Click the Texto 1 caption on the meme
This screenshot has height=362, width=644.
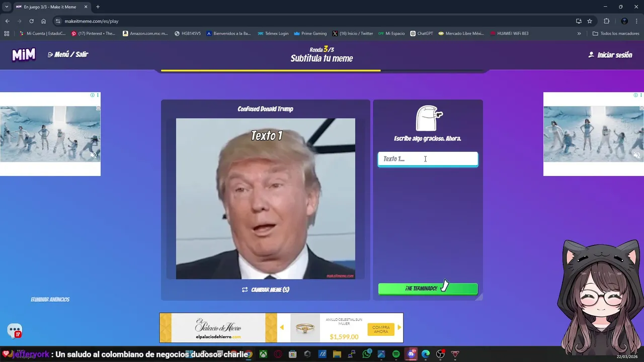click(267, 136)
